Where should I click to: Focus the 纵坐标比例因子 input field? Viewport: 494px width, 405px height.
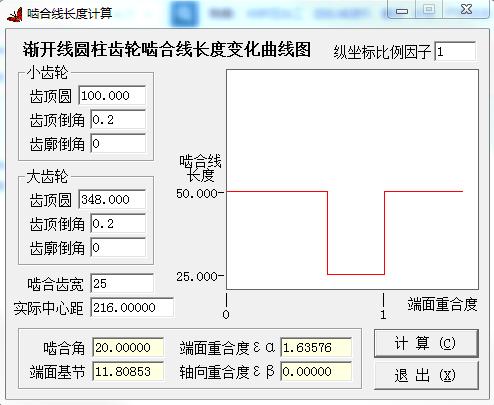pyautogui.click(x=455, y=51)
